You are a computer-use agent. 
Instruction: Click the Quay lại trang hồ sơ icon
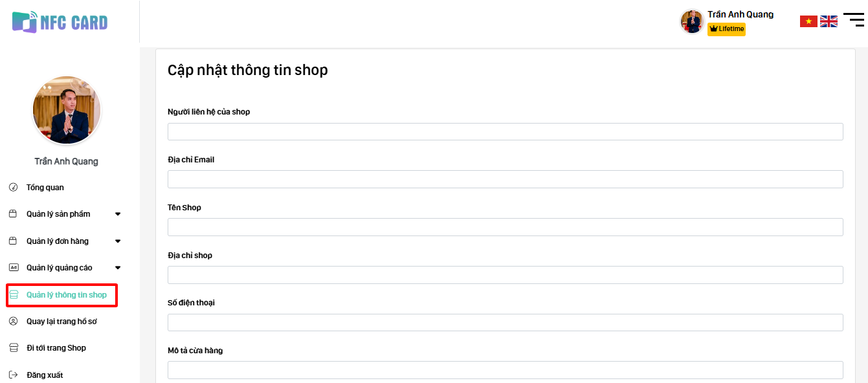13,322
